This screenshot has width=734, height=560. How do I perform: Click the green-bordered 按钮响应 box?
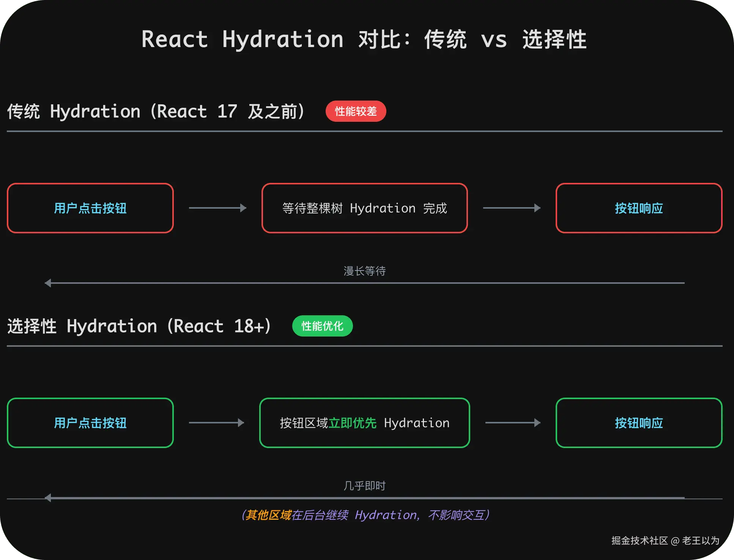pos(639,423)
